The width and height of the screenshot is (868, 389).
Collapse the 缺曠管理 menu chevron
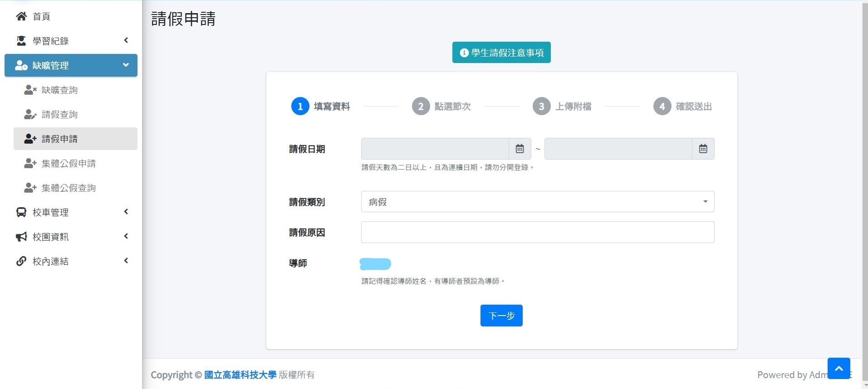click(126, 65)
